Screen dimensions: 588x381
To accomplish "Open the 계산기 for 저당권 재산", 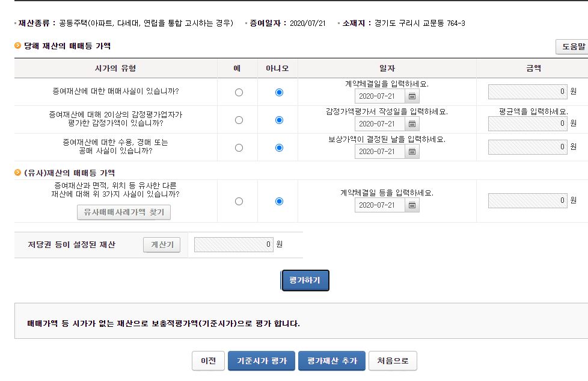I will tap(162, 245).
